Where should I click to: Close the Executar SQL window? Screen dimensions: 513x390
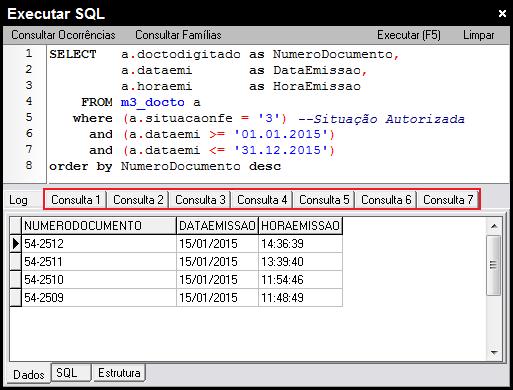502,13
